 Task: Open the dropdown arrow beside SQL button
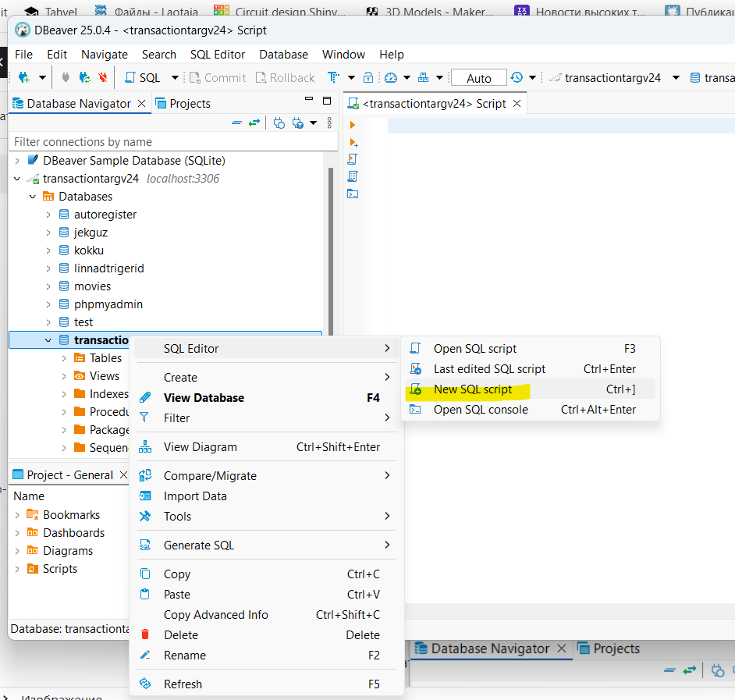point(175,78)
